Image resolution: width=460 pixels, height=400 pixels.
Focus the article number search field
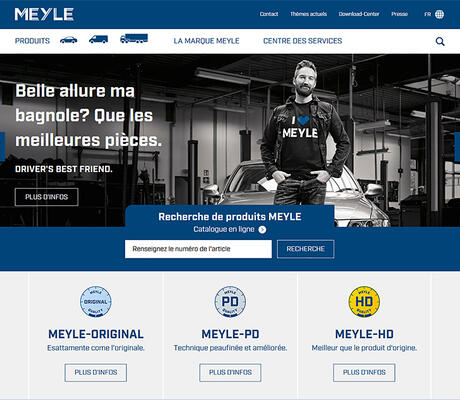click(198, 249)
